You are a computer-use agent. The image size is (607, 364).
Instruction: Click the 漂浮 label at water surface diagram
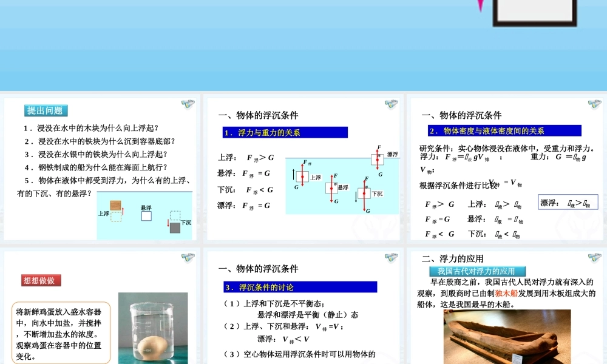click(x=393, y=154)
